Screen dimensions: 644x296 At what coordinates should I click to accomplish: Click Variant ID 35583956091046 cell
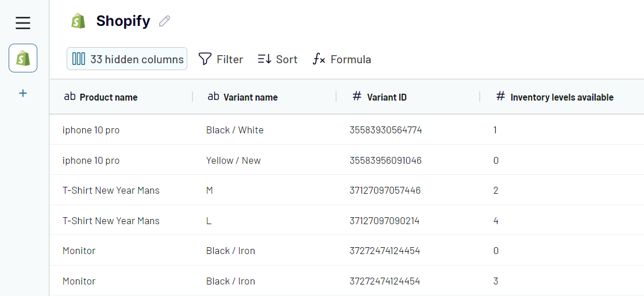pyautogui.click(x=385, y=160)
